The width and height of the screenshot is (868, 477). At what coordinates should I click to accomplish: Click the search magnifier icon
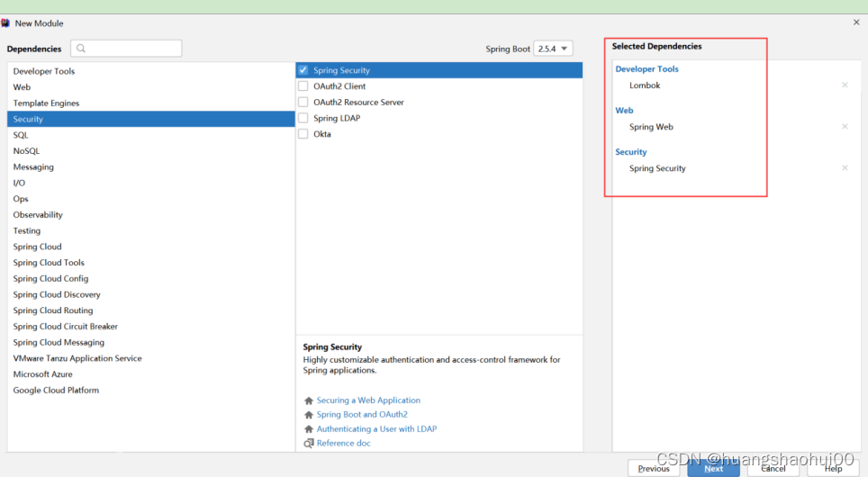pyautogui.click(x=81, y=48)
